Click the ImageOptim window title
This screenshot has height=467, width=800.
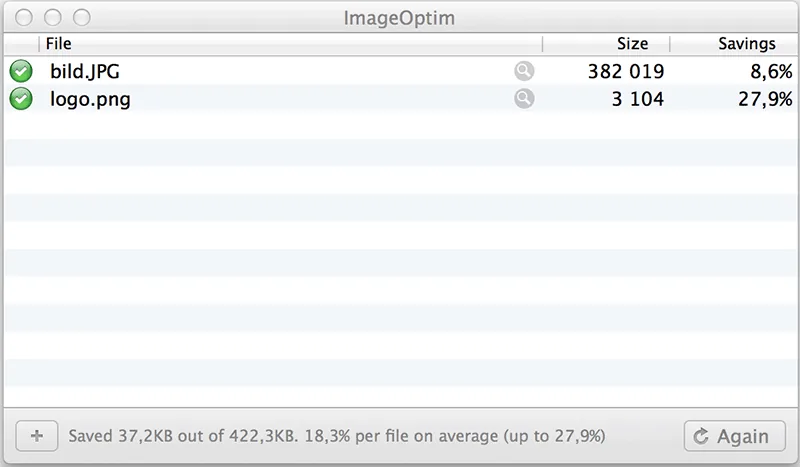(x=399, y=18)
